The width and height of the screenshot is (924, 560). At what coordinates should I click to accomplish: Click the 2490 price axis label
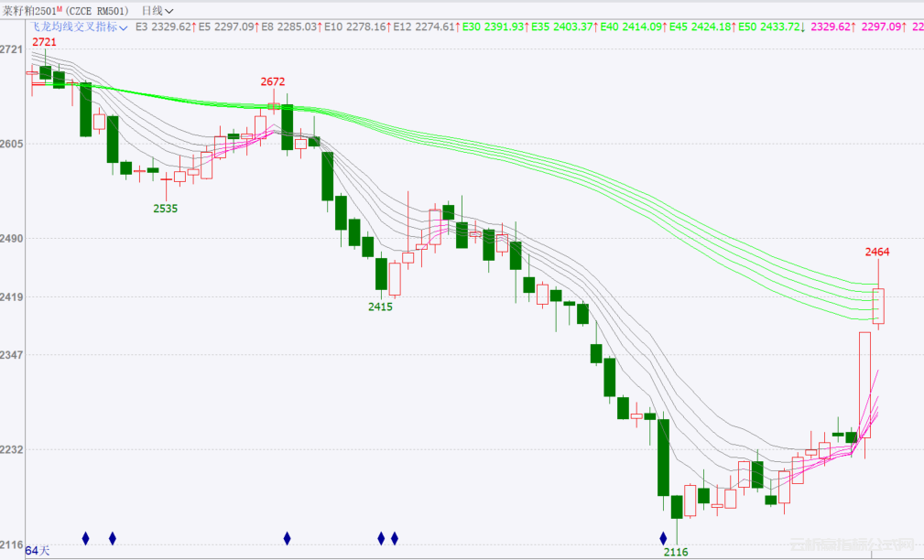coord(12,239)
